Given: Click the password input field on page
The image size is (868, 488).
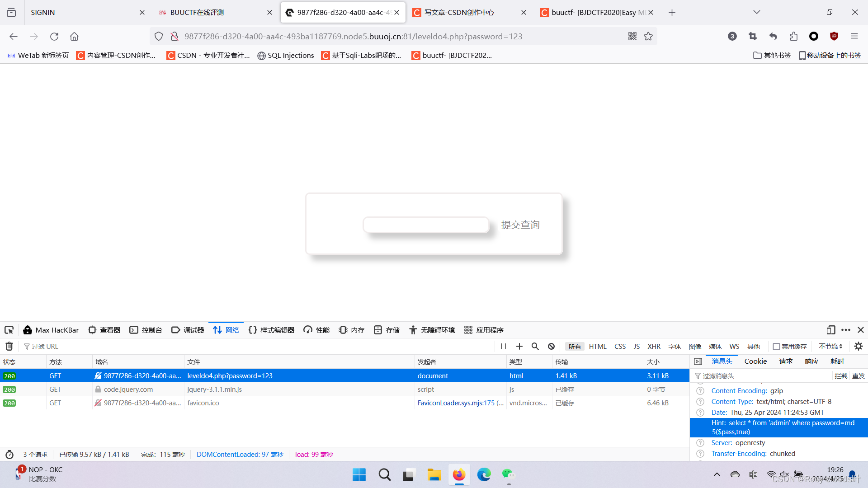Looking at the screenshot, I should tap(426, 225).
